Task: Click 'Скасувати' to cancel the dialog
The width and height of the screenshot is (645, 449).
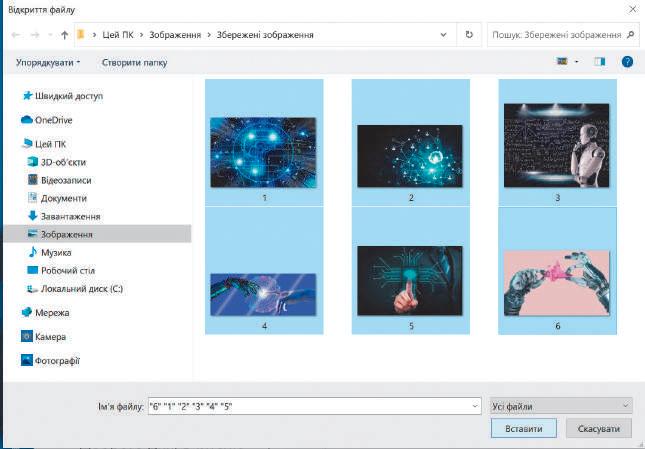Action: [x=599, y=428]
